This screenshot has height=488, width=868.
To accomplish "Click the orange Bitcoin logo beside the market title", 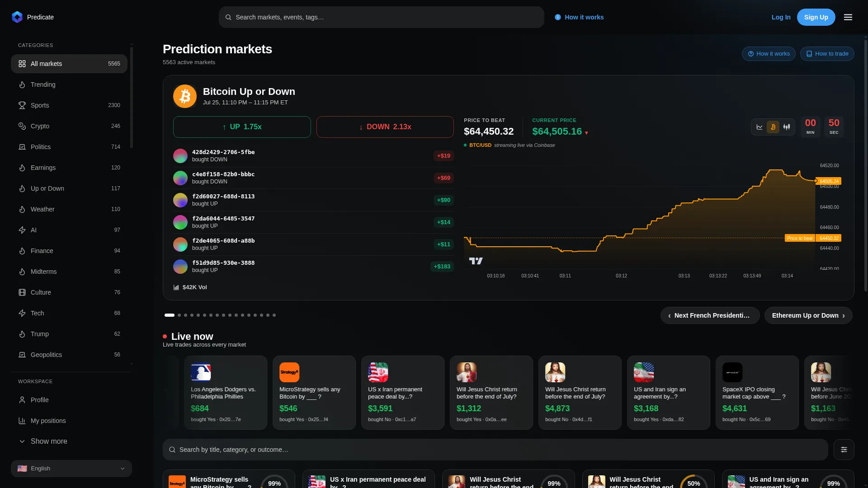I will (x=185, y=96).
